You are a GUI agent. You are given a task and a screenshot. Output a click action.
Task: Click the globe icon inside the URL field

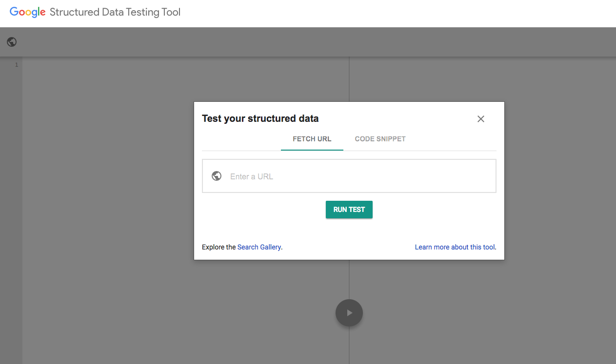click(x=217, y=176)
